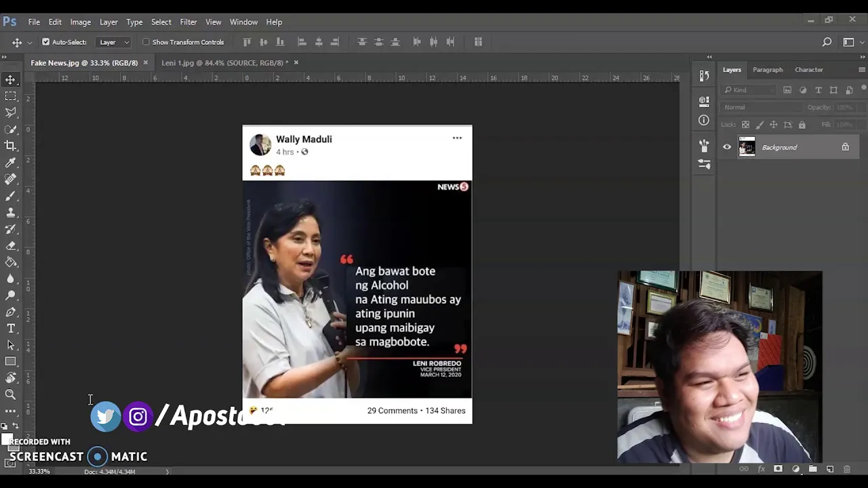Viewport: 868px width, 488px height.
Task: Swap foreground and background colors arrow
Action: tap(16, 426)
